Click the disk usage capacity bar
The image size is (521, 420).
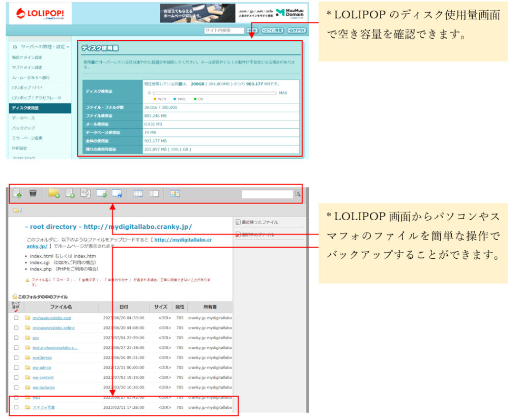point(214,93)
